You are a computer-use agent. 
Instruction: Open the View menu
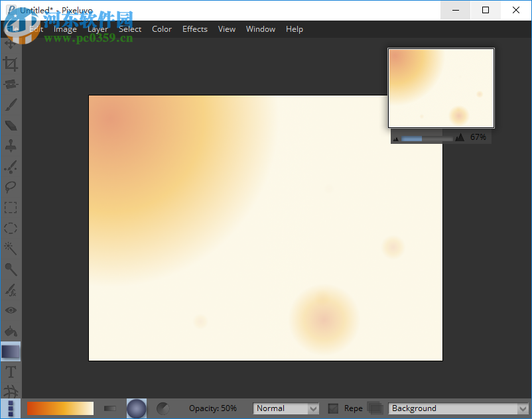coord(227,29)
